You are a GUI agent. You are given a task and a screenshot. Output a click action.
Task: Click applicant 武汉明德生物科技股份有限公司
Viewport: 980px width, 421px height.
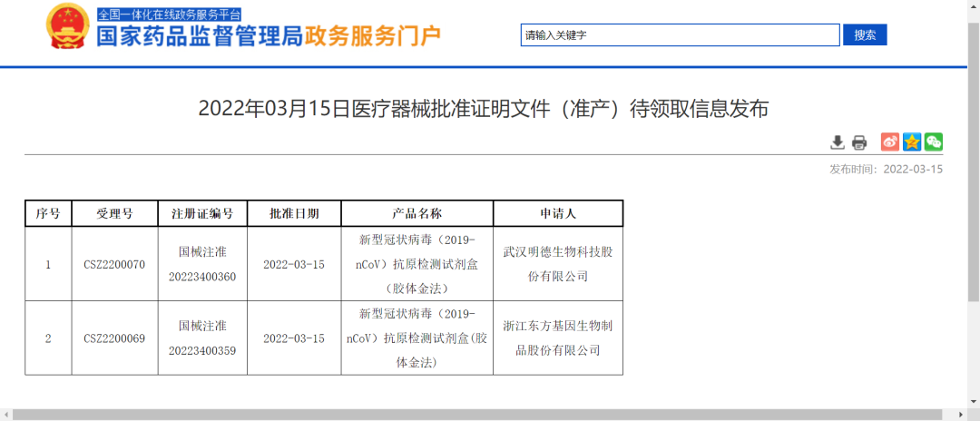click(558, 264)
